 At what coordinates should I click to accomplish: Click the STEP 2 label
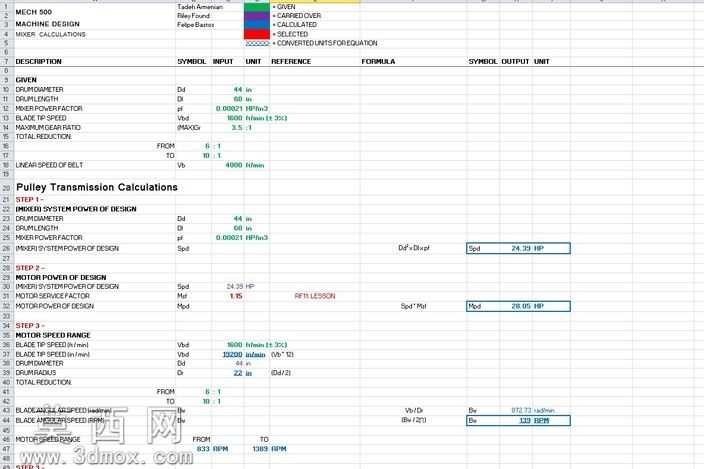30,268
